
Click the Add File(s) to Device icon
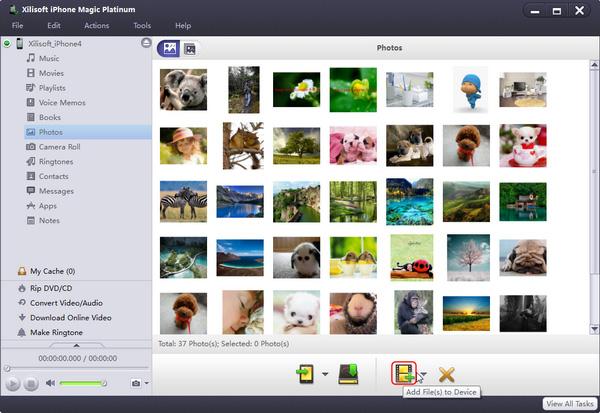pos(405,374)
